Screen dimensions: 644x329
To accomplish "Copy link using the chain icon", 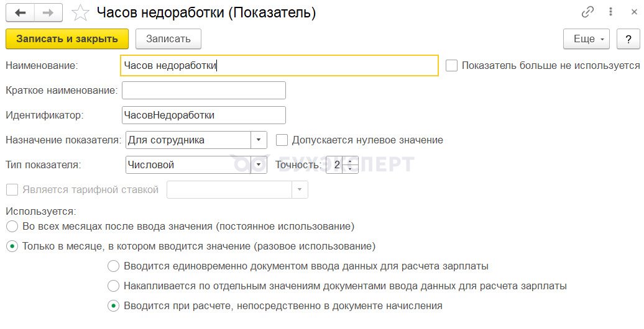I will click(587, 12).
